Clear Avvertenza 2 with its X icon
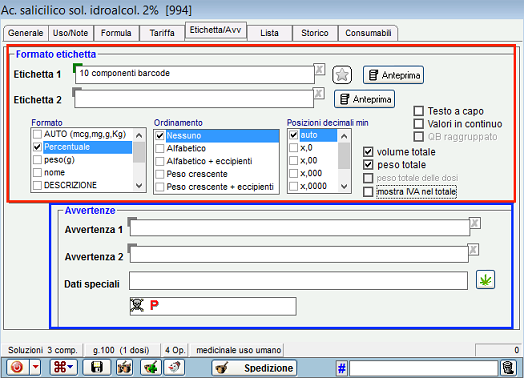This screenshot has height=378, width=524. coord(473,249)
